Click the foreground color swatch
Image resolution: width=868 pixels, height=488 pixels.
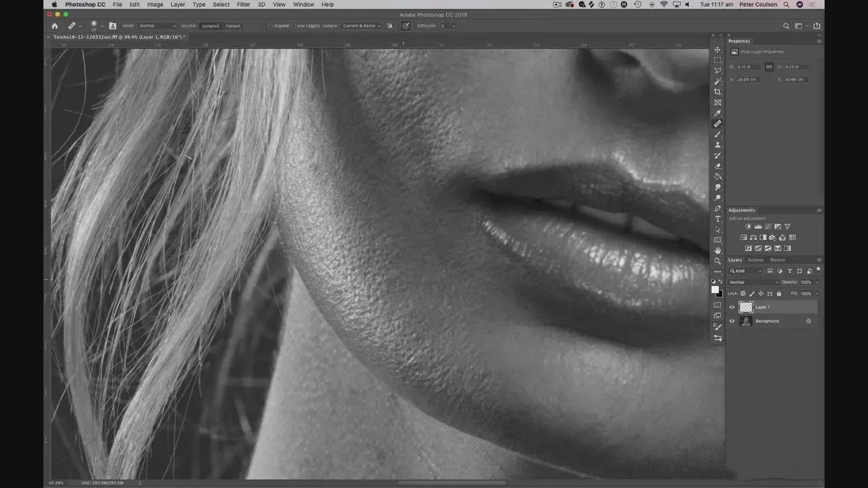(x=715, y=289)
